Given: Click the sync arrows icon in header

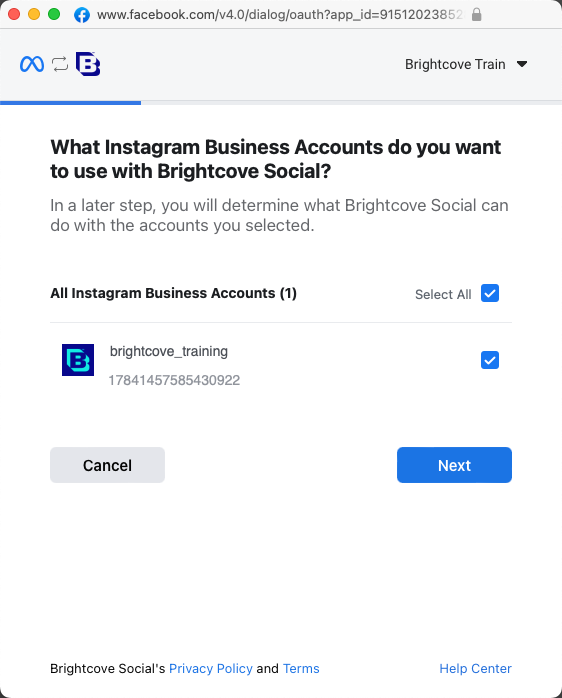Looking at the screenshot, I should pos(60,65).
